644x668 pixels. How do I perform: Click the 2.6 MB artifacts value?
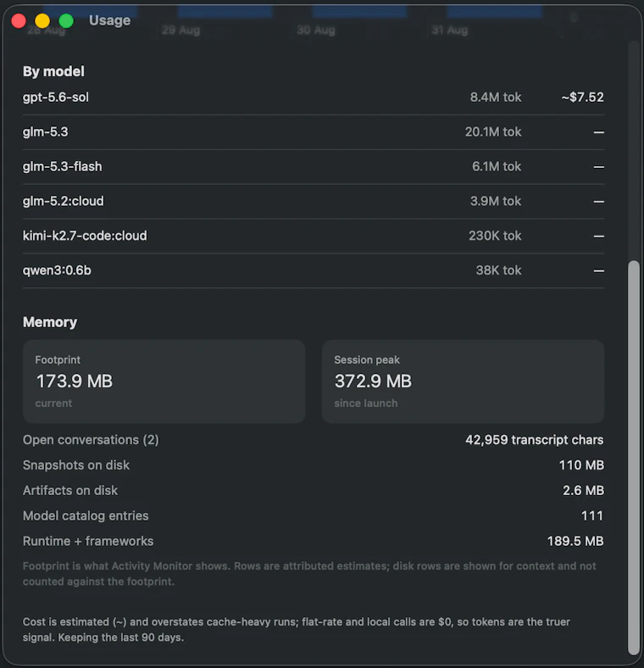point(583,490)
